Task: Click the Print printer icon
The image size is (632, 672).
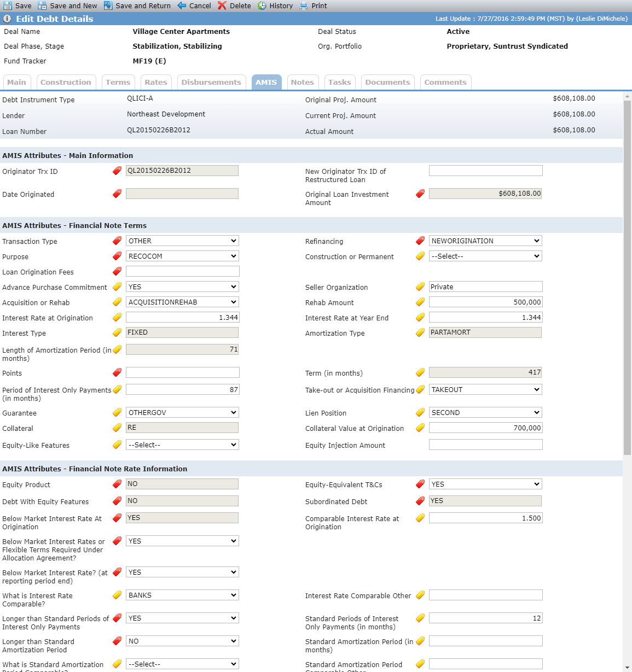Action: (x=304, y=5)
